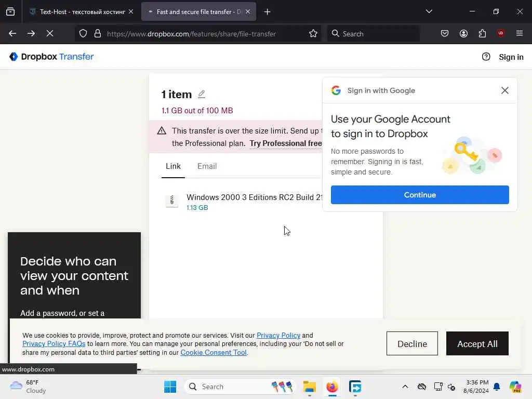The image size is (532, 399).
Task: Click the Google logo in sign-in popup
Action: pos(336,90)
